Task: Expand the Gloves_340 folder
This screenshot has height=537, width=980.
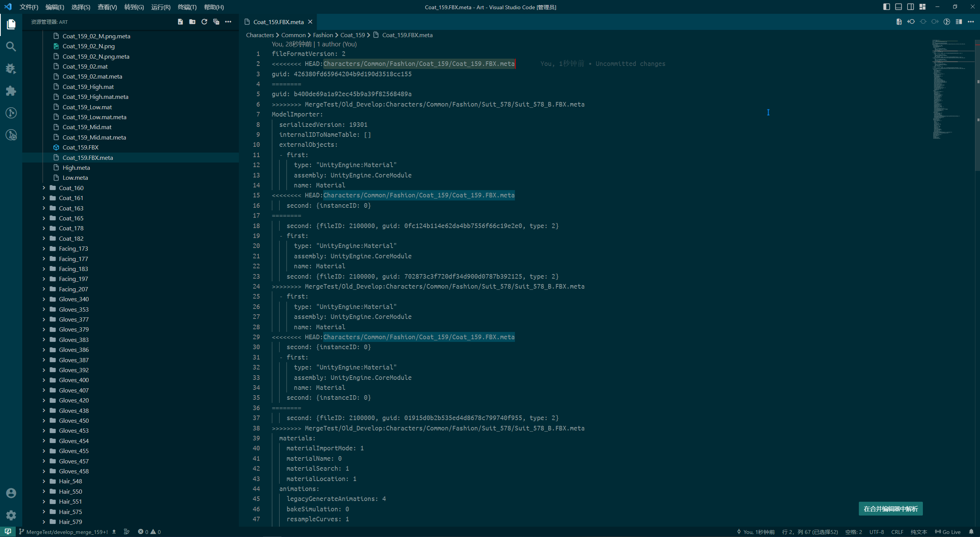Action: (x=74, y=299)
